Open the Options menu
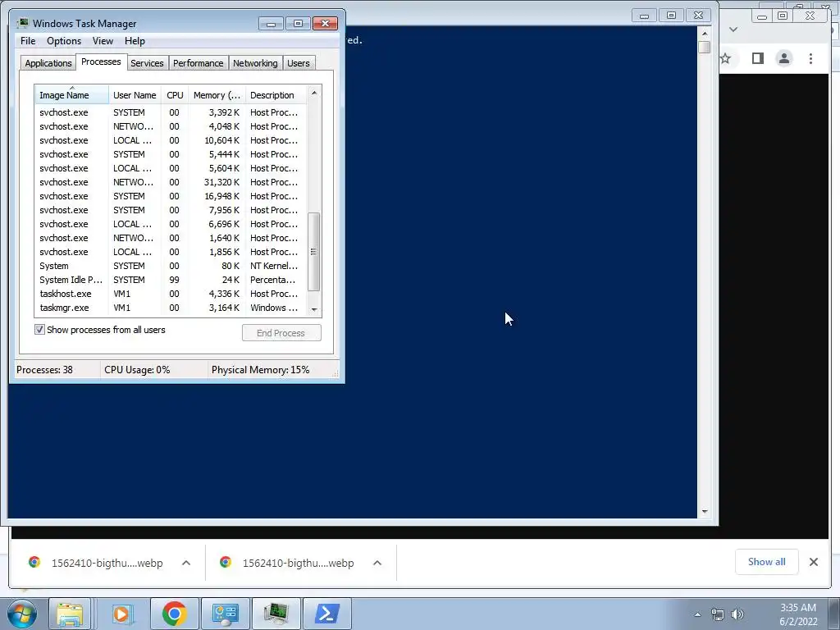Screen dimensions: 840x630 tap(64, 41)
